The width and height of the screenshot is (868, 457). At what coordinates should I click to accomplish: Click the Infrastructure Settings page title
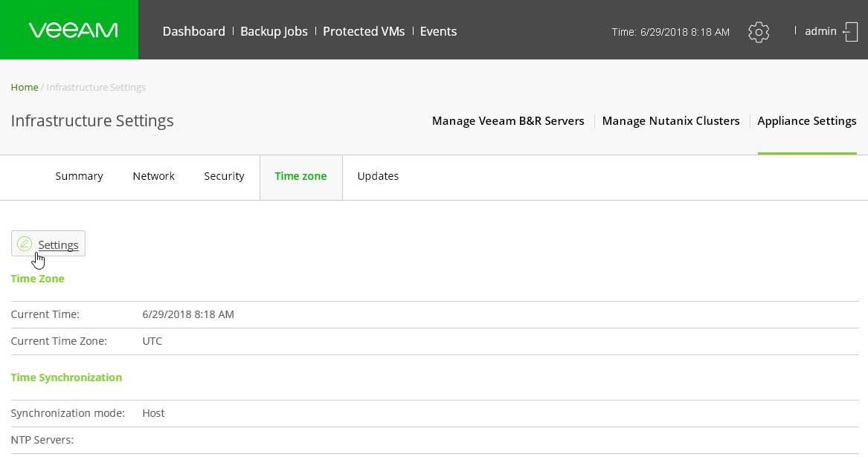(x=92, y=121)
